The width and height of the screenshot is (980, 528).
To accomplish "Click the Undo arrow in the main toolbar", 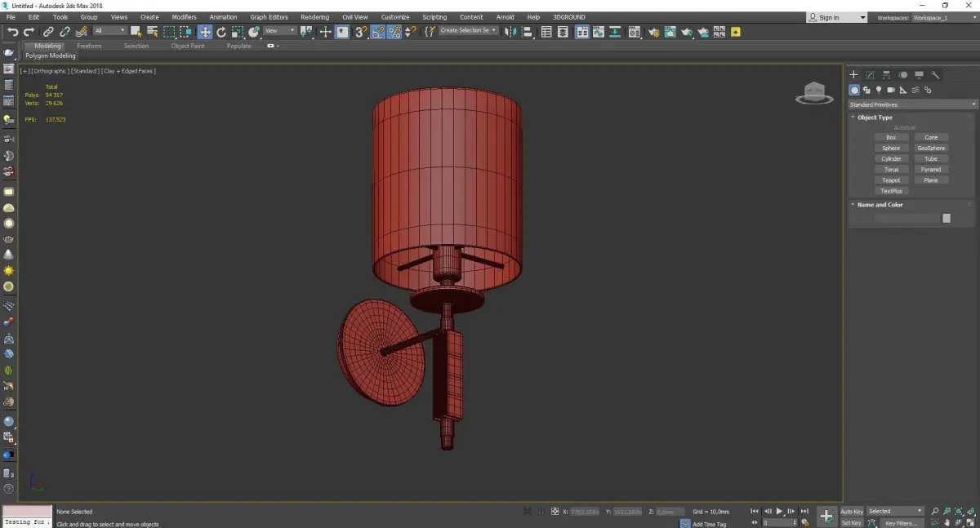I will [x=12, y=32].
